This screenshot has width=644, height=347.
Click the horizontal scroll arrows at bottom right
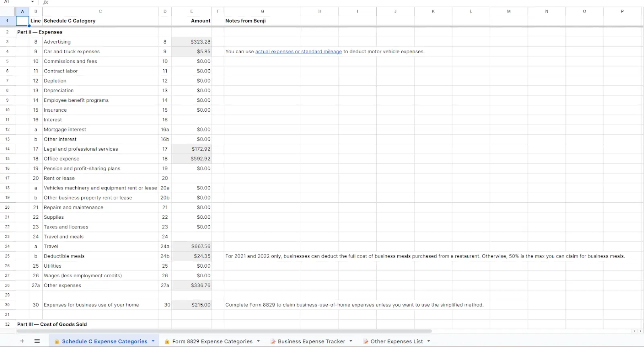pos(637,331)
